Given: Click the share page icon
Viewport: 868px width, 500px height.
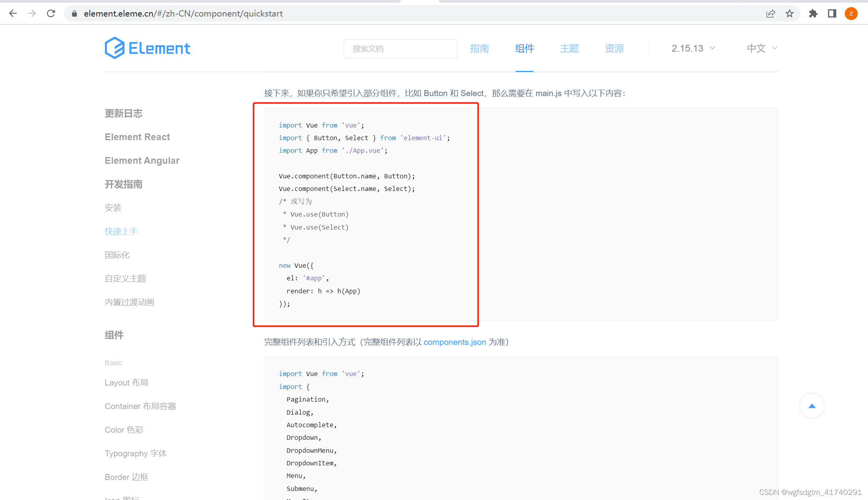Looking at the screenshot, I should [x=770, y=13].
